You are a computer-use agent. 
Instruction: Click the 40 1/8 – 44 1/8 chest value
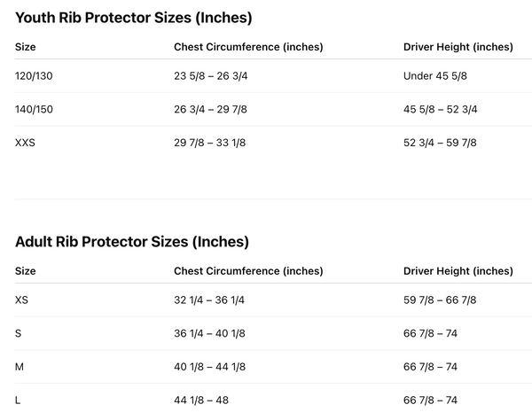coord(209,367)
